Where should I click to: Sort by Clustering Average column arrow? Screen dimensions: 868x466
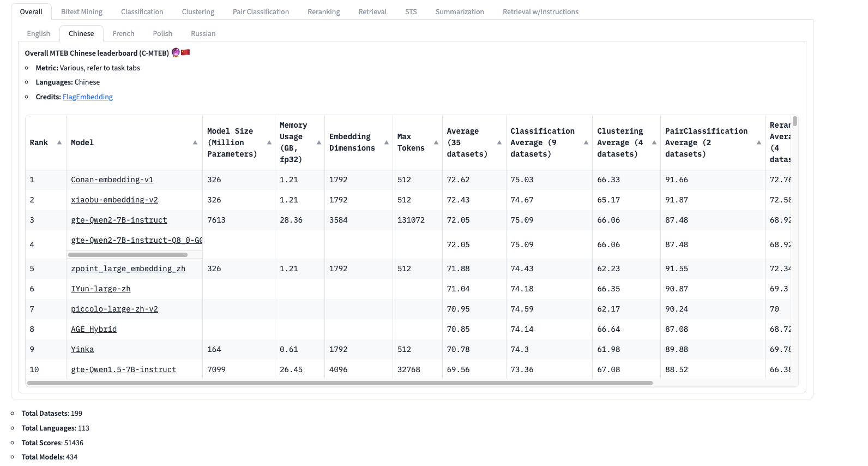coord(654,142)
